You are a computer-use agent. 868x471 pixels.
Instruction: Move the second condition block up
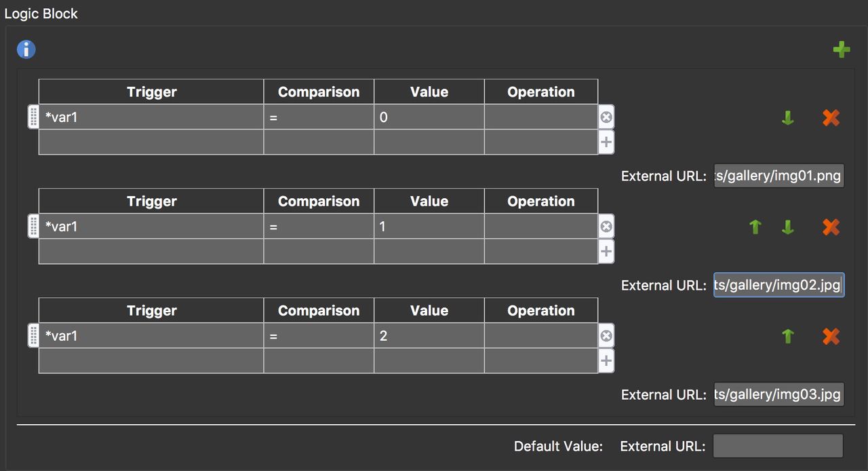(755, 227)
